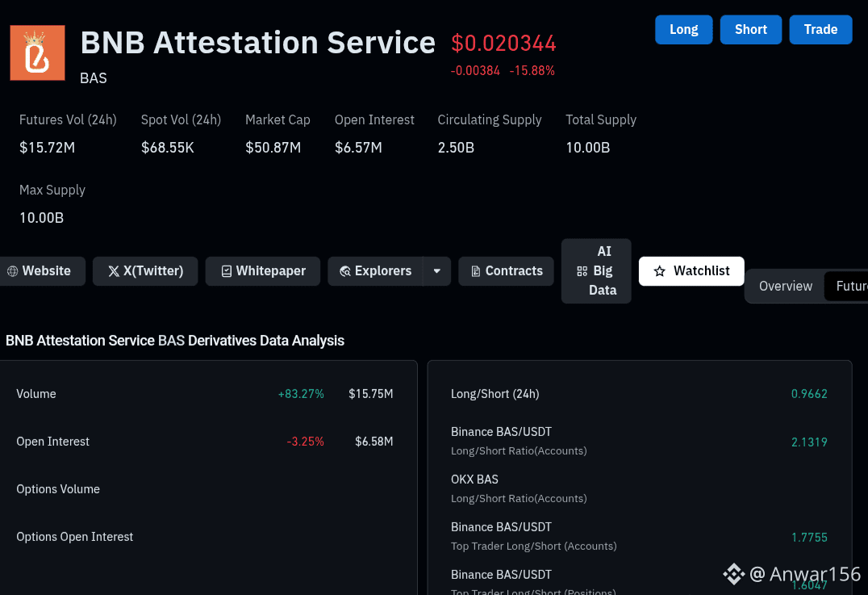This screenshot has width=868, height=595.
Task: Click the Open Interest header label
Action: [374, 119]
